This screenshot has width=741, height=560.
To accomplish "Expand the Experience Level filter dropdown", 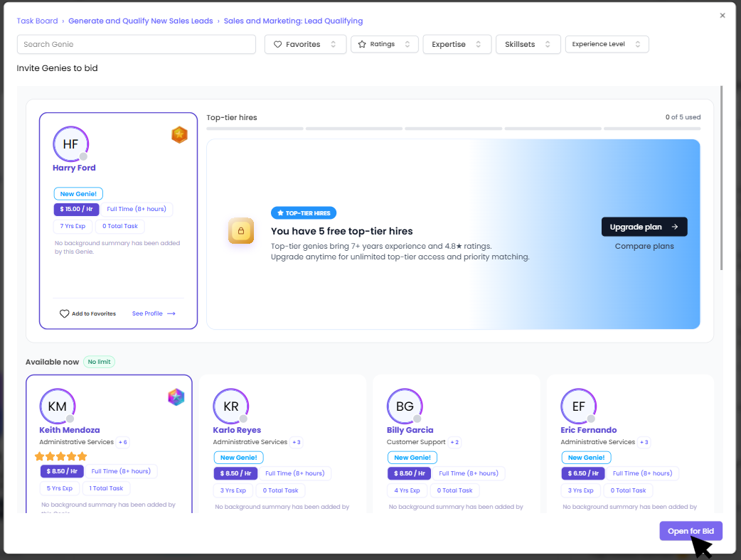I will [x=607, y=44].
